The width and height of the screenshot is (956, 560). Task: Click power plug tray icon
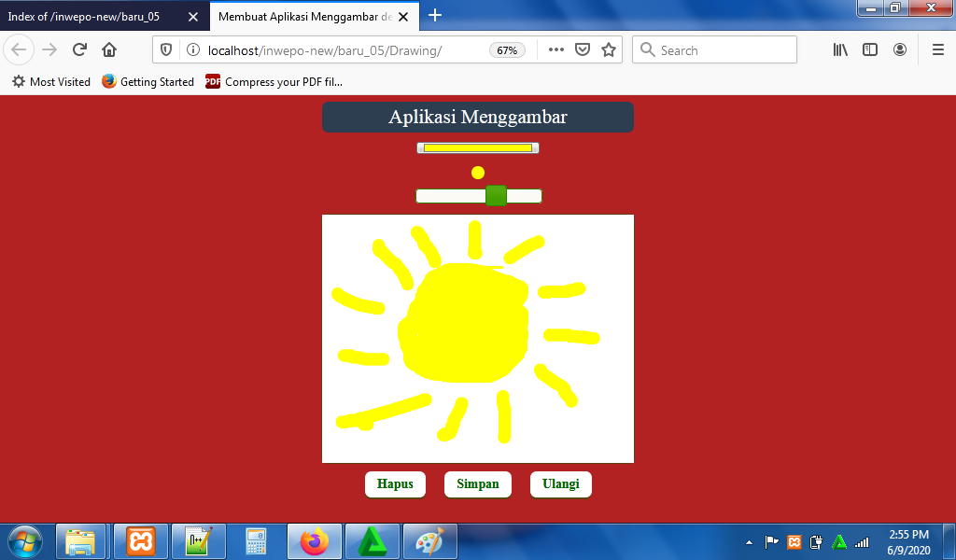[x=816, y=541]
